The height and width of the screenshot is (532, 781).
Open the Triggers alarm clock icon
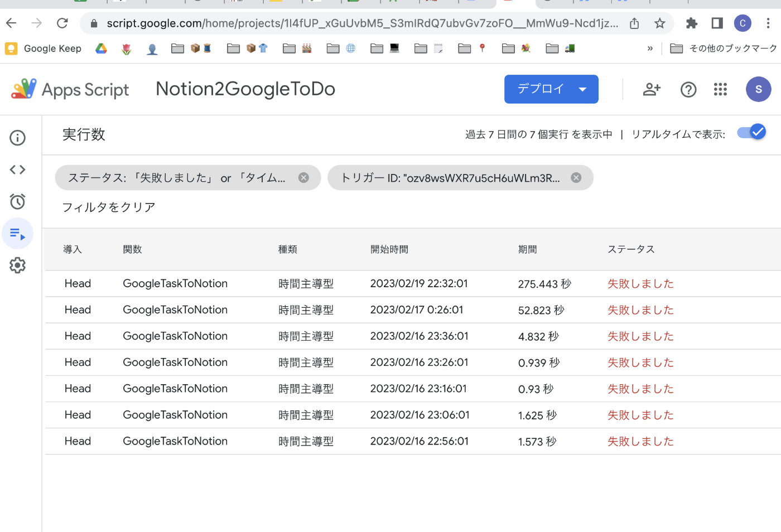click(18, 201)
